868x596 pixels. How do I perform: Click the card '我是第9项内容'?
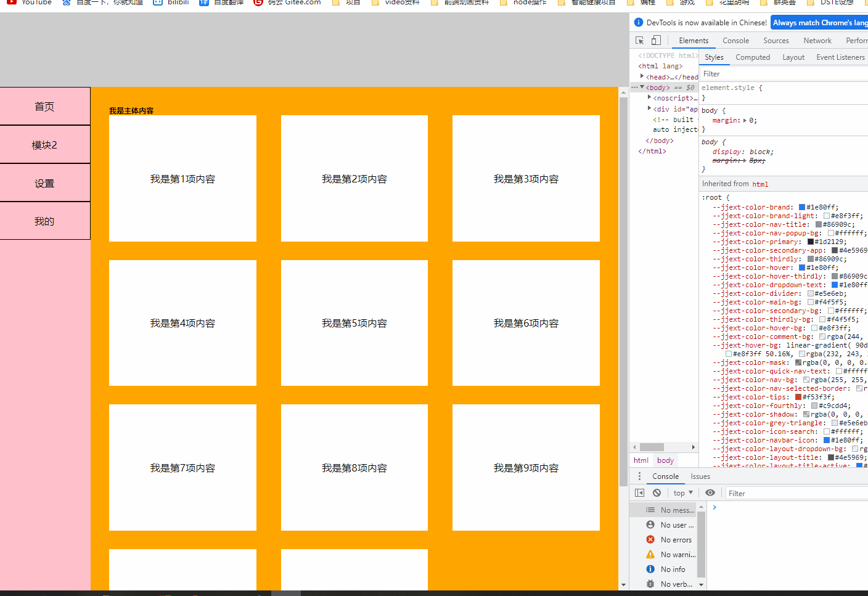pyautogui.click(x=526, y=468)
